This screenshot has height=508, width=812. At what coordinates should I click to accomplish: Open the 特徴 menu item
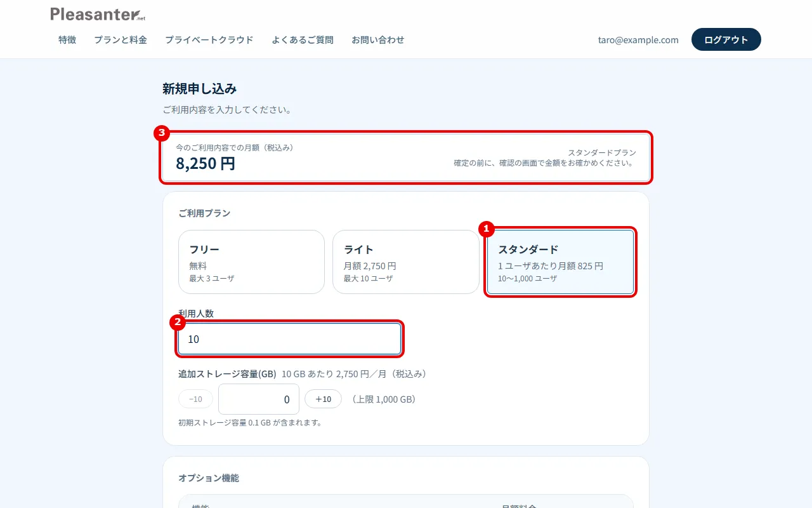[67, 39]
